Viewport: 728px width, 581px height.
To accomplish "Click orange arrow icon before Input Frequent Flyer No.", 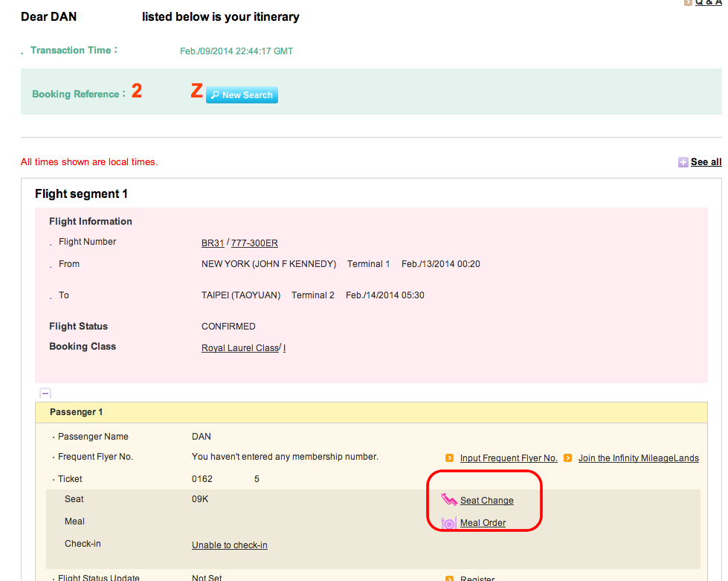I will 449,458.
